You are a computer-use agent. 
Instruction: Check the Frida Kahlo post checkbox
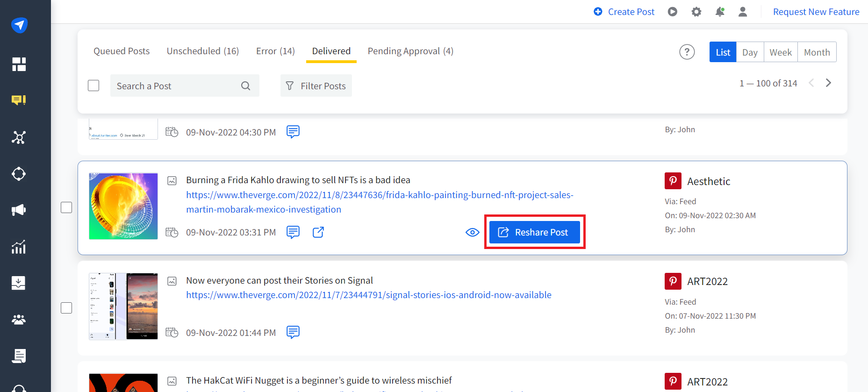click(x=66, y=207)
